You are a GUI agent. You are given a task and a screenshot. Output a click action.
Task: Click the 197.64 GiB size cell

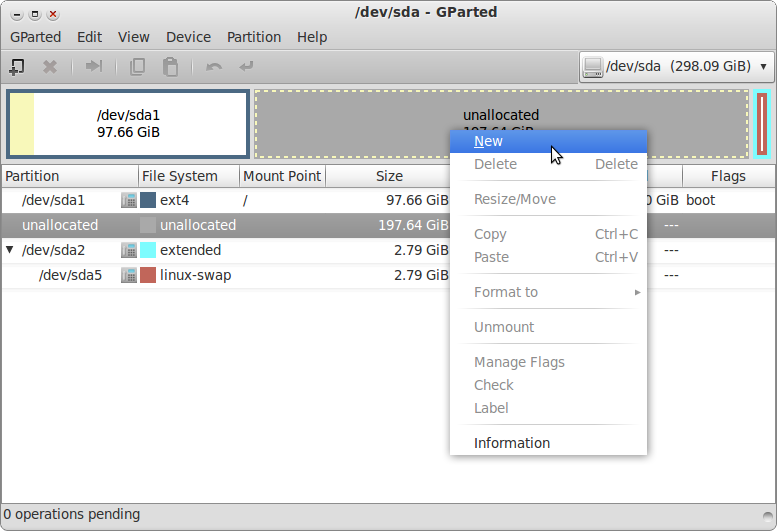tap(413, 225)
